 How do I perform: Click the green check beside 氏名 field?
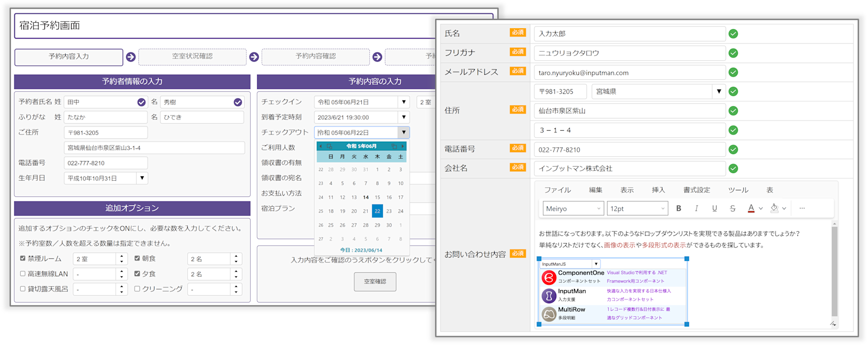(733, 34)
